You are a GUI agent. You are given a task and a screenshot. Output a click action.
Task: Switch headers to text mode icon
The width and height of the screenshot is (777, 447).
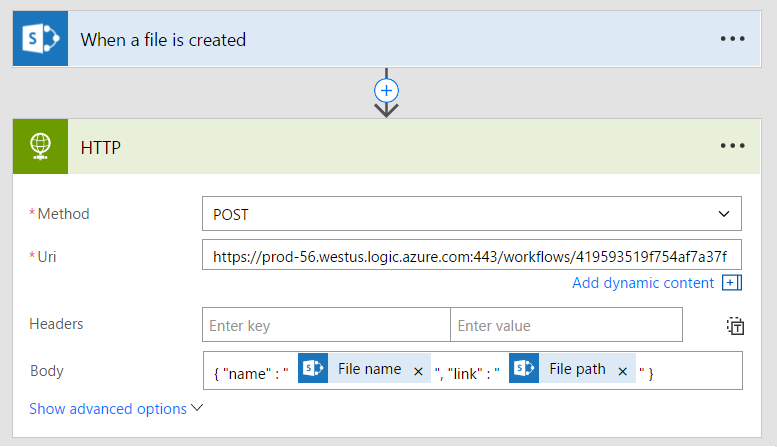point(735,326)
